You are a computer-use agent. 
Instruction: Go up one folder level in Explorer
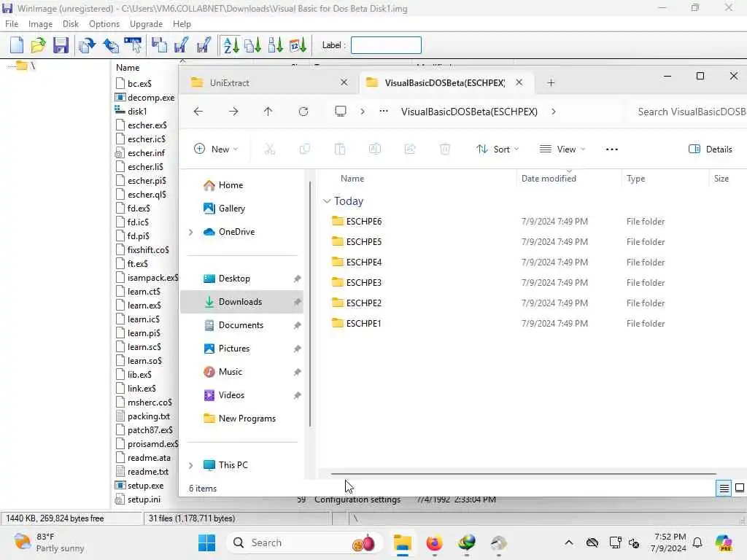[268, 112]
